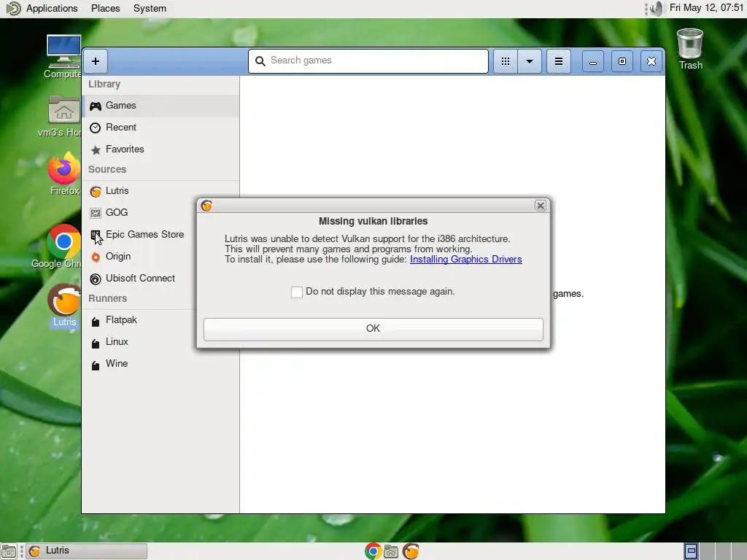The image size is (747, 560).
Task: Click the Lutris launcher in the bottom panel
Action: click(x=411, y=551)
